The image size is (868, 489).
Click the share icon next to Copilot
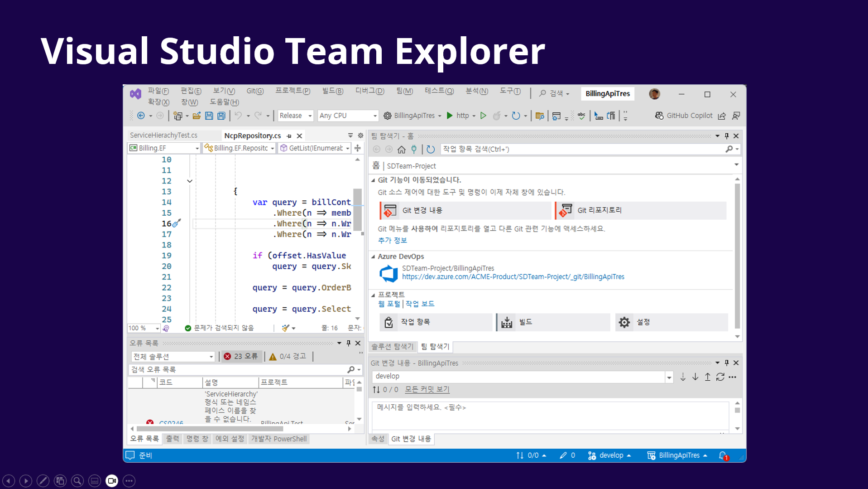722,116
